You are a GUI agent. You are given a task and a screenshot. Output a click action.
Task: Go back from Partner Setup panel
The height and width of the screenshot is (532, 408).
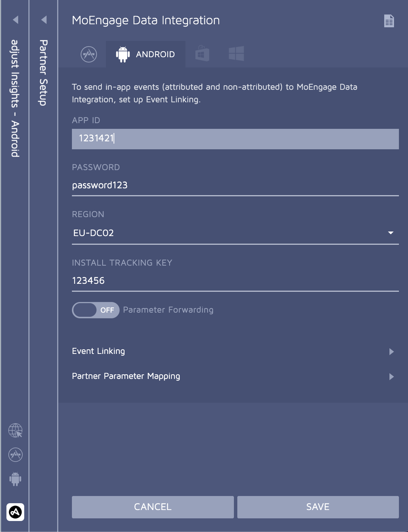point(44,20)
